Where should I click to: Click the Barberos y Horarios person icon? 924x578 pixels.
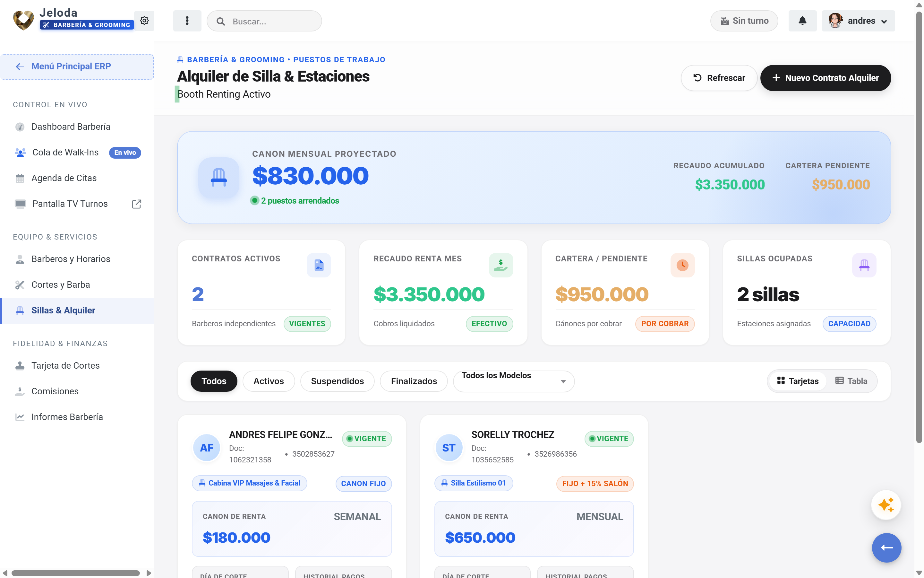pos(20,259)
